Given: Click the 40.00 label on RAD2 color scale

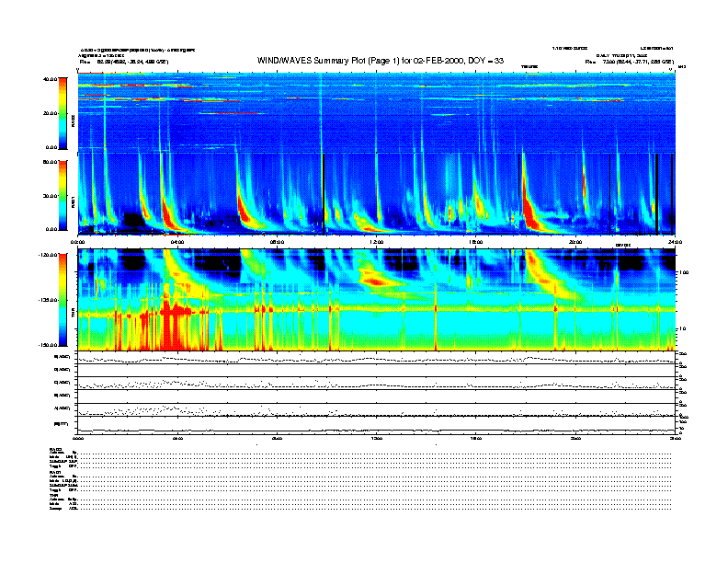Looking at the screenshot, I should tap(51, 79).
